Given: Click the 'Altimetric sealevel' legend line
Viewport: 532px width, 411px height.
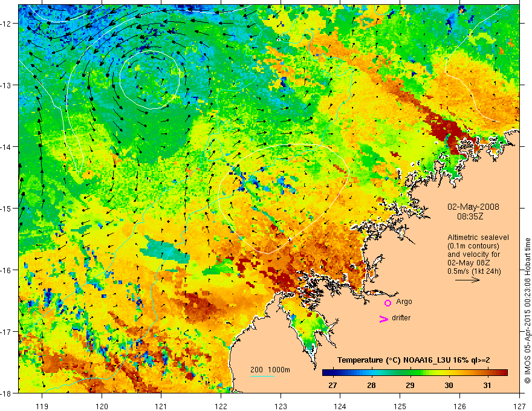Looking at the screenshot, I should point(478,238).
